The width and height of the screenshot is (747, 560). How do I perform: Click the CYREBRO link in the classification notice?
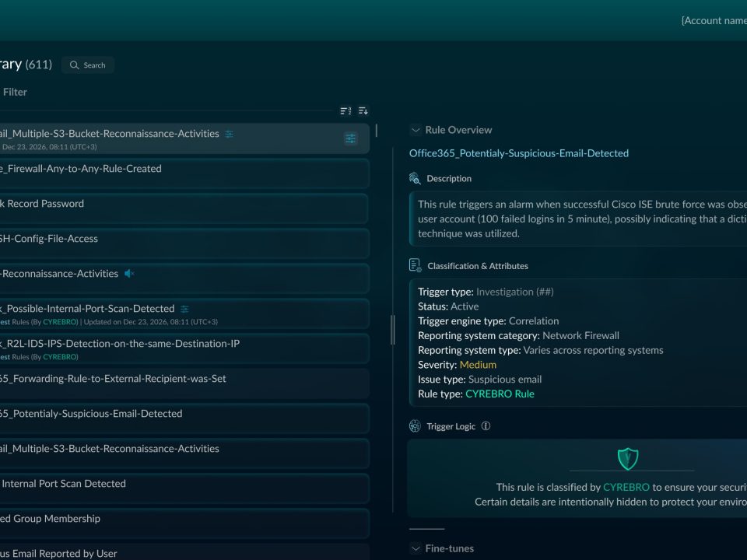pos(626,488)
